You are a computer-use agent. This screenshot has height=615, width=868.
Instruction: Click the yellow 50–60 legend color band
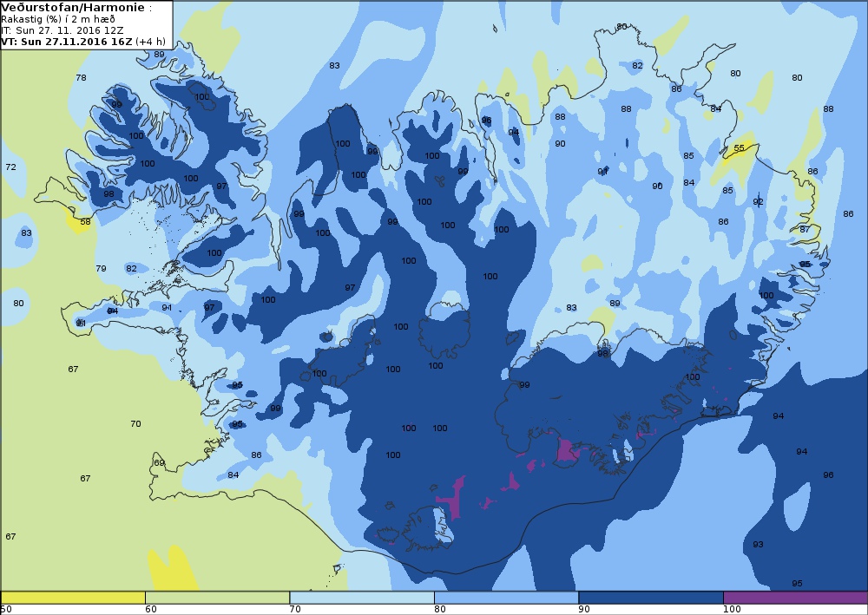click(x=73, y=598)
